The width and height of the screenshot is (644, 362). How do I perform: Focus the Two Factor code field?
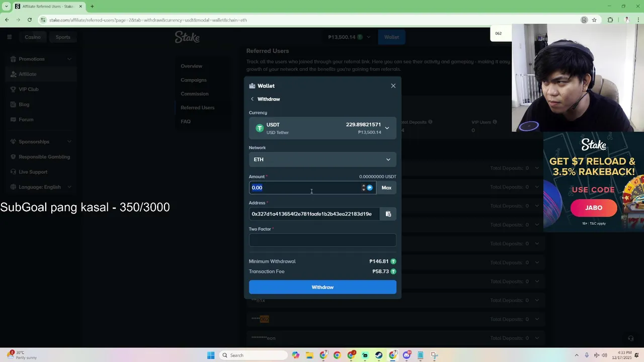(x=323, y=240)
